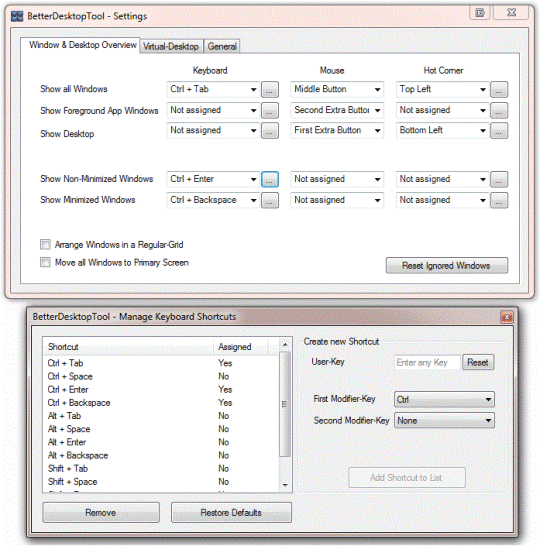This screenshot has height=546, width=540.
Task: Click hot corner ellipsis button for Show Non-Minimized Windows
Action: [499, 179]
